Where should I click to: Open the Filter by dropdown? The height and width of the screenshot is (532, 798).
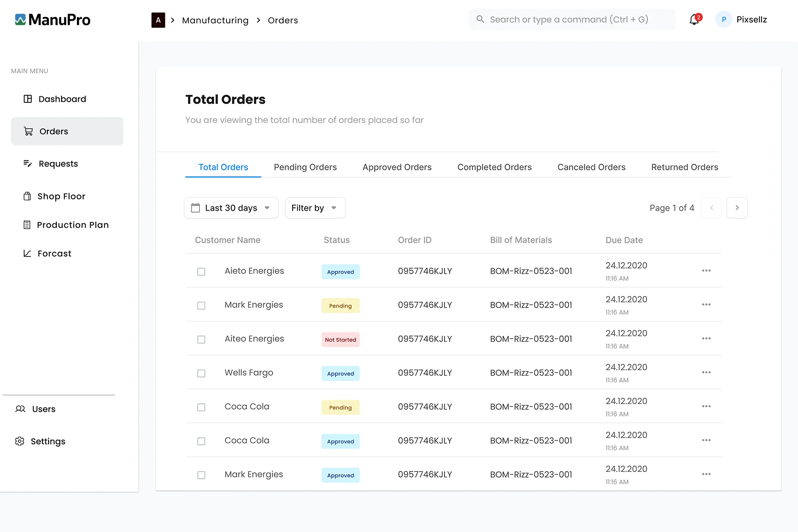click(x=315, y=208)
